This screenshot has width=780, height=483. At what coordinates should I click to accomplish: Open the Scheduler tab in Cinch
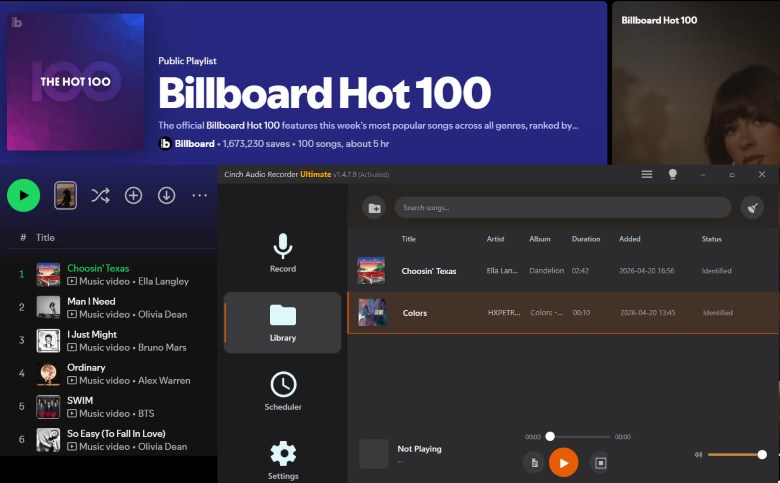click(x=283, y=391)
